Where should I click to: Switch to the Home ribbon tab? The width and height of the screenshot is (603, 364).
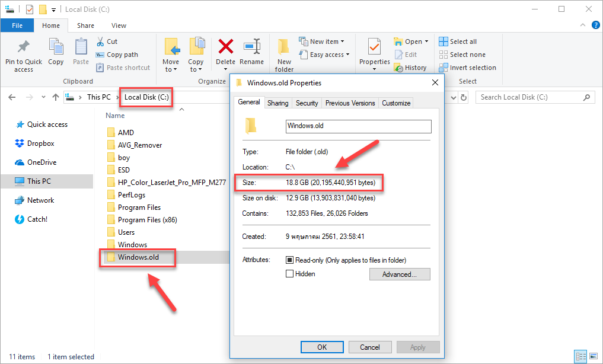click(x=51, y=25)
